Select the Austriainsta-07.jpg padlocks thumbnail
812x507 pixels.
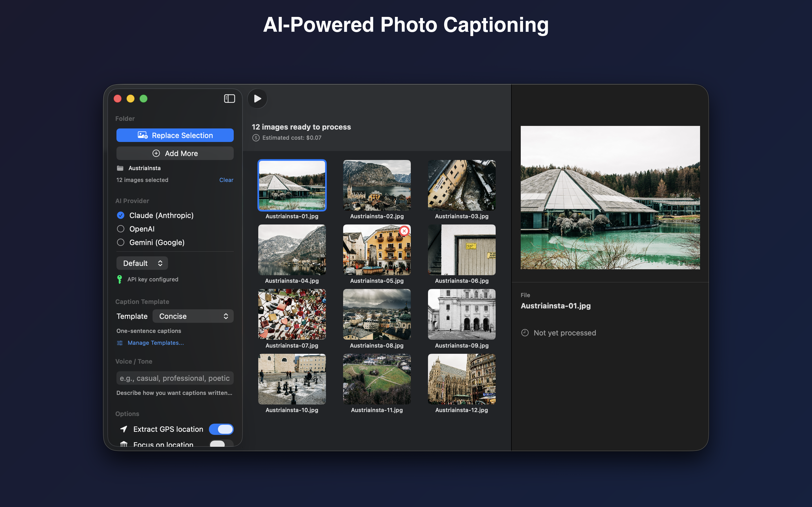tap(292, 315)
